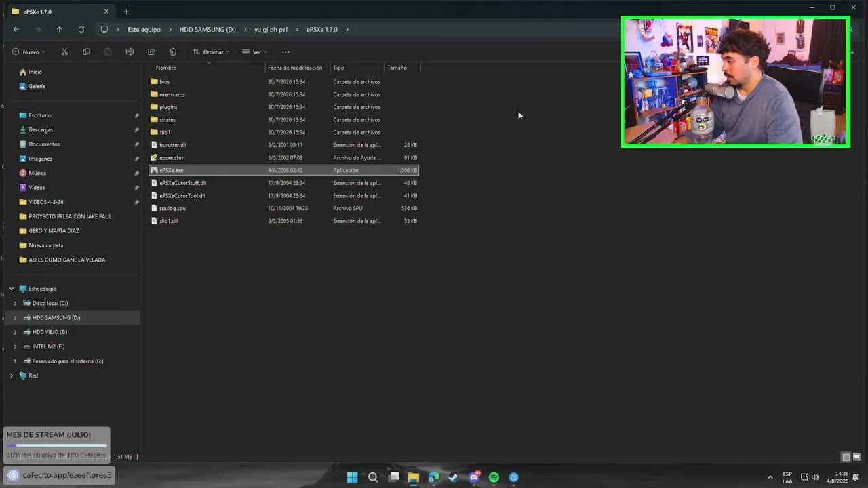Sort by Fecha de modificación column

(295, 68)
